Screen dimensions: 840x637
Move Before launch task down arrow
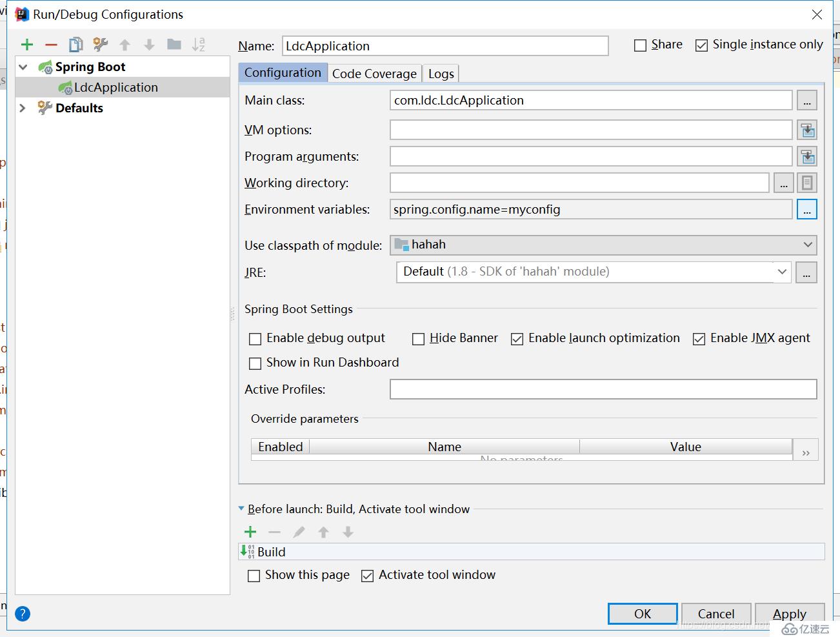pos(348,532)
